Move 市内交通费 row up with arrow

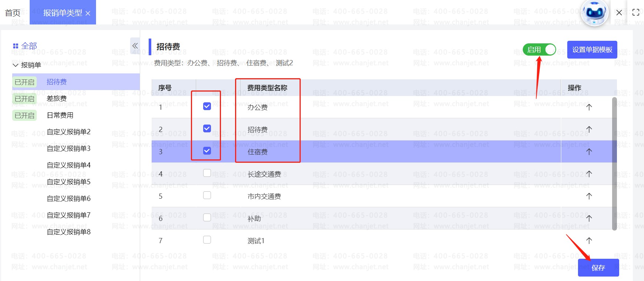[589, 196]
